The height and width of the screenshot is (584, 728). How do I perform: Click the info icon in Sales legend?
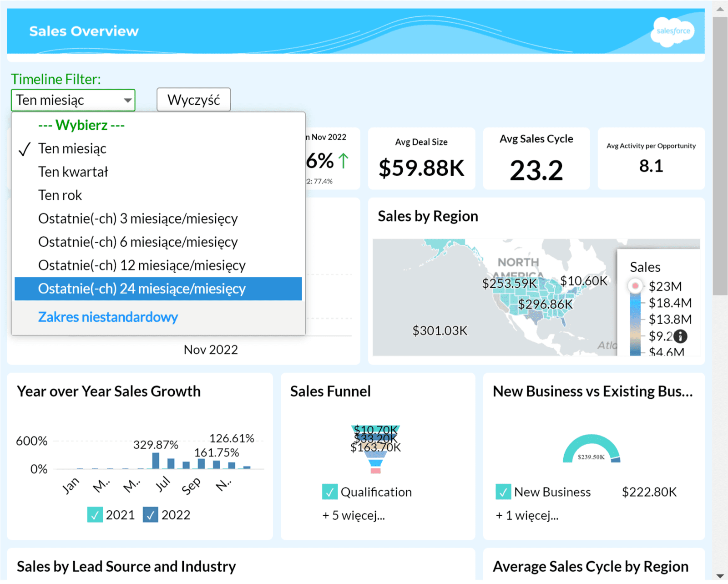680,336
